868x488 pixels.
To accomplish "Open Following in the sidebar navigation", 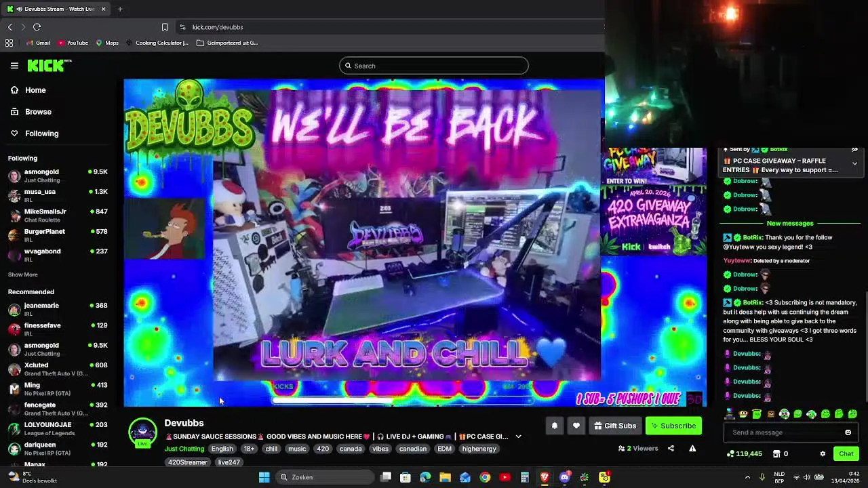I will point(34,134).
